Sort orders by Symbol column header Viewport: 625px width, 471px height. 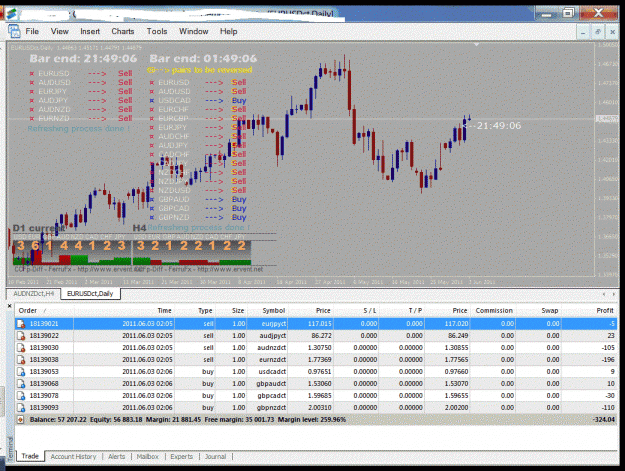click(267, 310)
